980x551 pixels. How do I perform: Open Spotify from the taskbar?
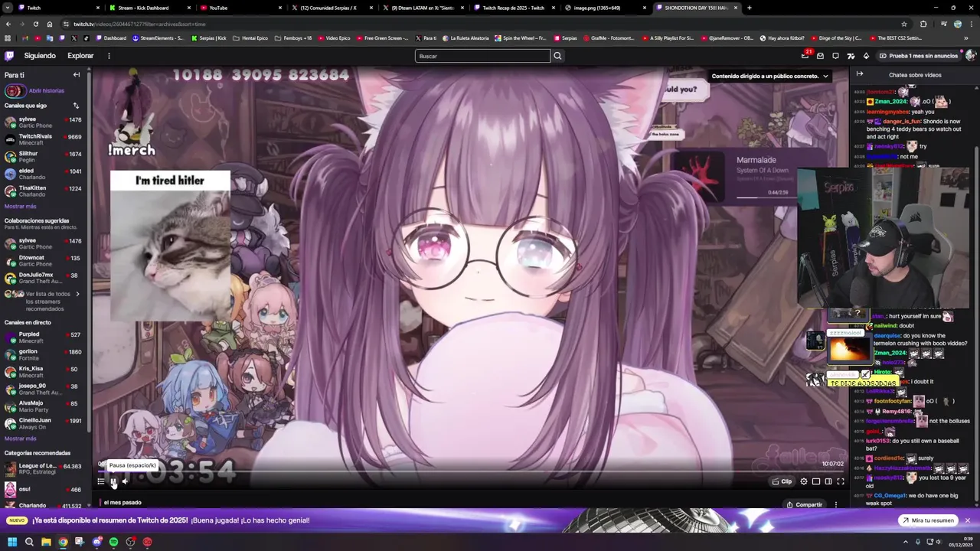[113, 542]
